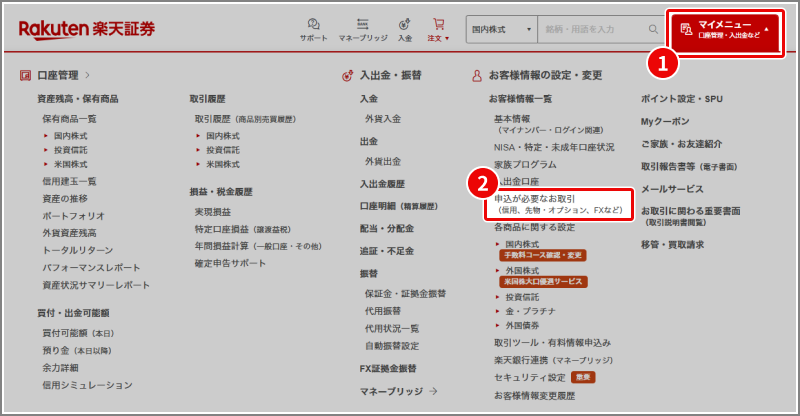Open 資産状況サマリーレポート

point(96,285)
